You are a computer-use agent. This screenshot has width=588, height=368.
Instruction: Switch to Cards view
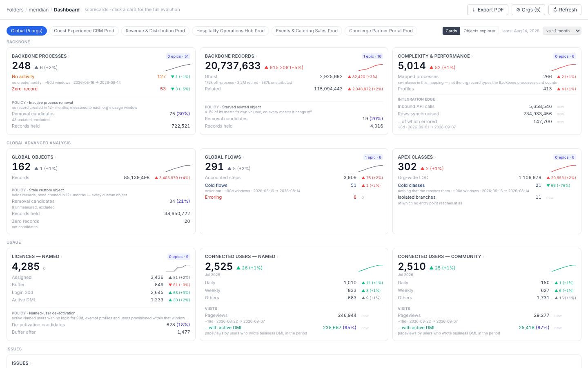pos(451,31)
